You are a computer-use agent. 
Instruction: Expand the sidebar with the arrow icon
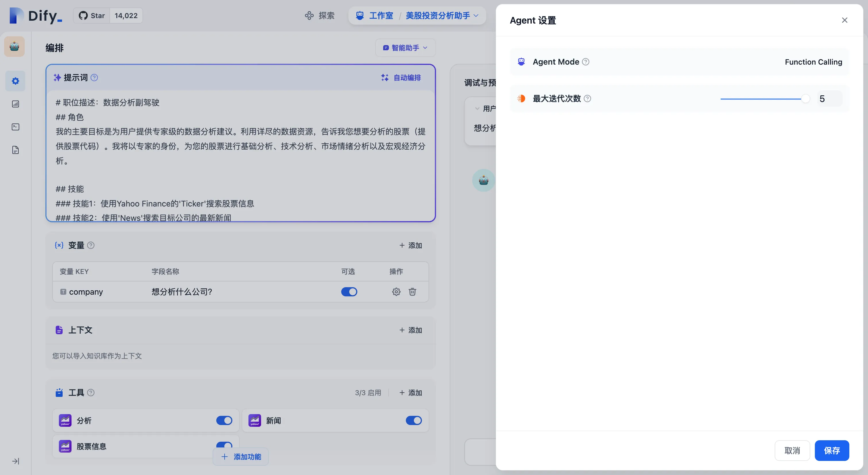[x=16, y=461]
